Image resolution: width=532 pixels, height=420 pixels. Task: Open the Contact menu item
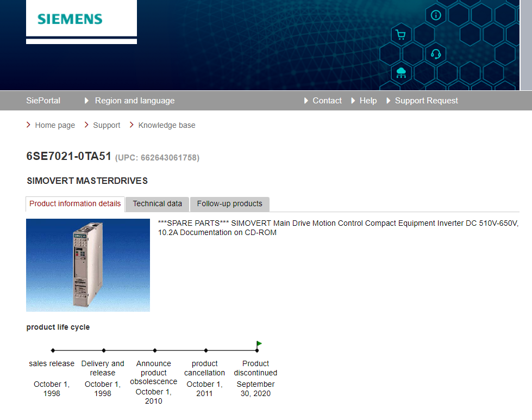click(x=327, y=101)
